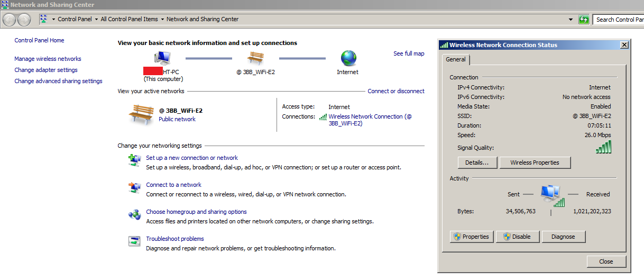Select the General tab in status dialog
The height and width of the screenshot is (280, 644).
(x=456, y=59)
